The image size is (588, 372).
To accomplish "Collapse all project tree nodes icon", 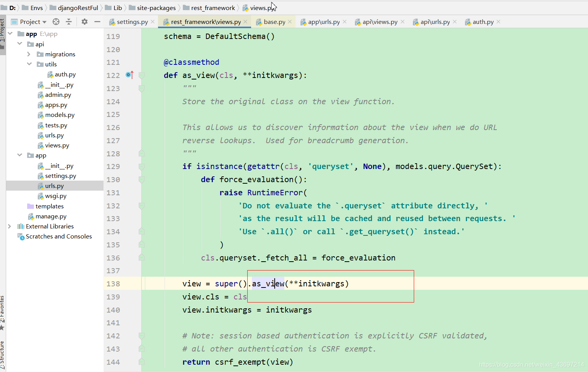I will tap(69, 22).
